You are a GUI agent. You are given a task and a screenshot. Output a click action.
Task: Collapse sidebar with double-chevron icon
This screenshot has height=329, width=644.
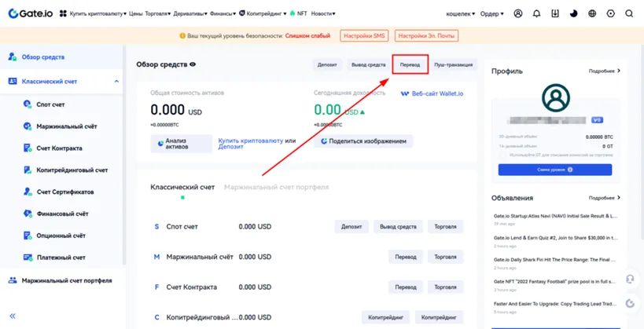click(13, 316)
